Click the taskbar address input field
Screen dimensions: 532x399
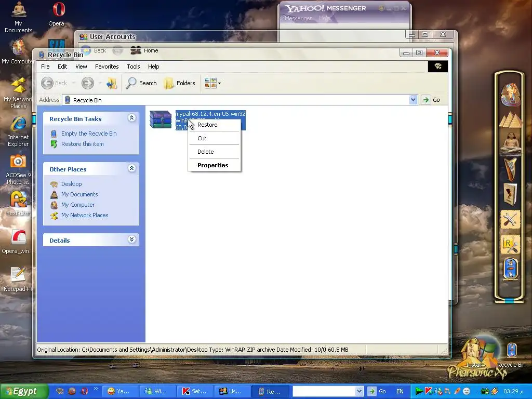(324, 391)
